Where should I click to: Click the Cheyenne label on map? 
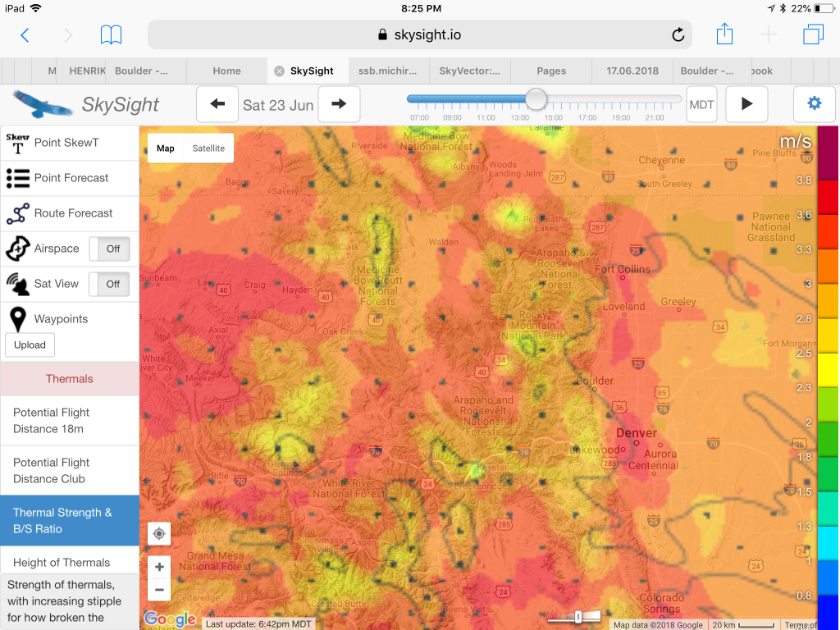click(x=662, y=160)
